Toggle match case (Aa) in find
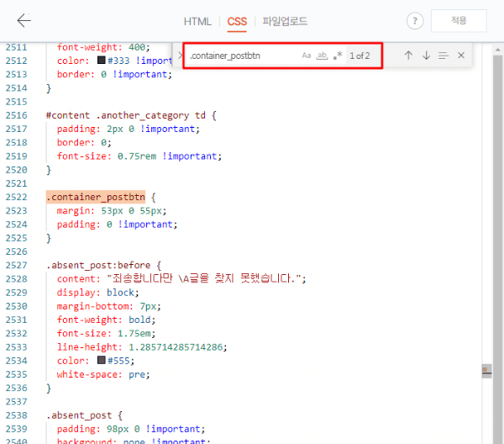The height and width of the screenshot is (444, 504). pos(307,55)
